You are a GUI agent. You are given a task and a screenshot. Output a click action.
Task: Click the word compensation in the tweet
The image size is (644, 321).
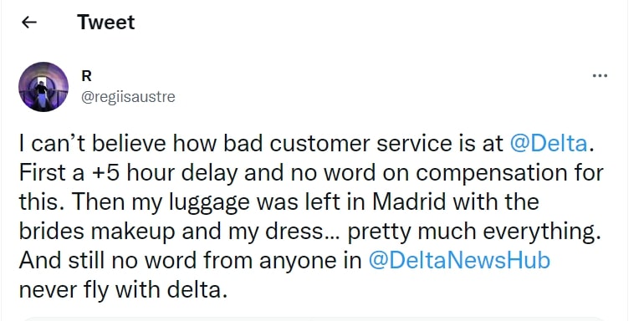[x=491, y=173]
